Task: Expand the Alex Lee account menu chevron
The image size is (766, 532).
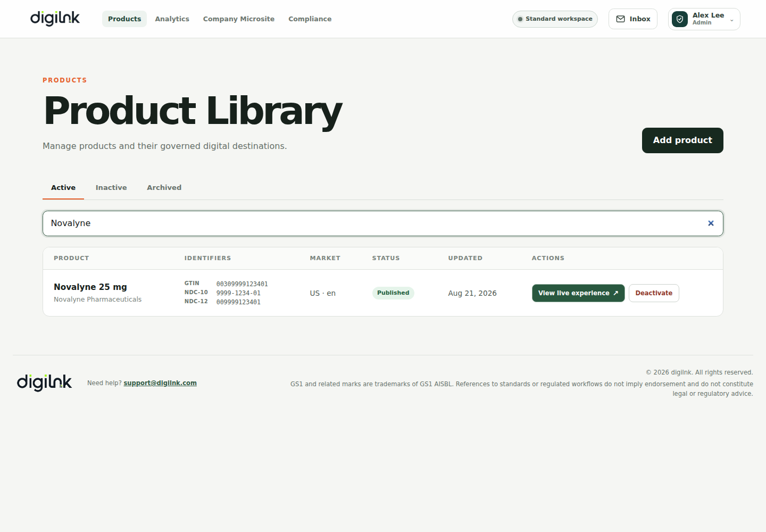Action: pos(732,20)
